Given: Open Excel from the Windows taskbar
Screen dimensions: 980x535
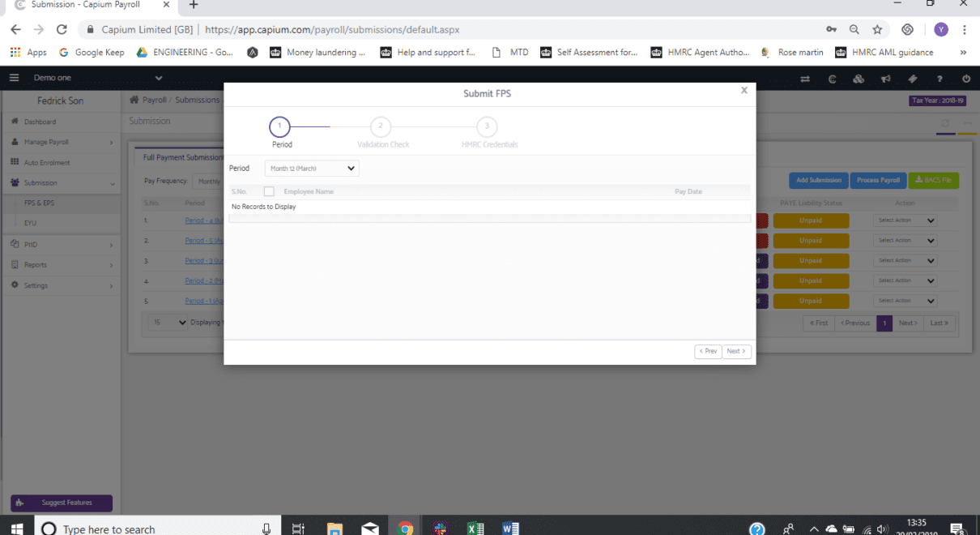Looking at the screenshot, I should coord(475,529).
